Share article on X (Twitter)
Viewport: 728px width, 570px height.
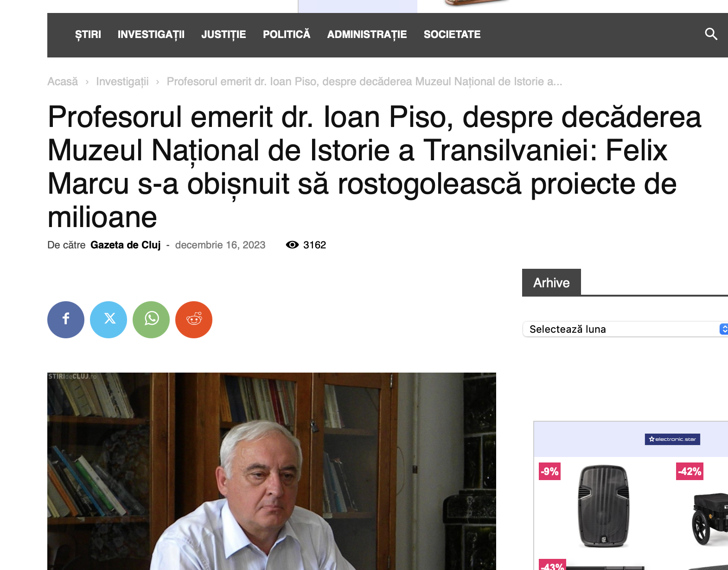pyautogui.click(x=109, y=320)
